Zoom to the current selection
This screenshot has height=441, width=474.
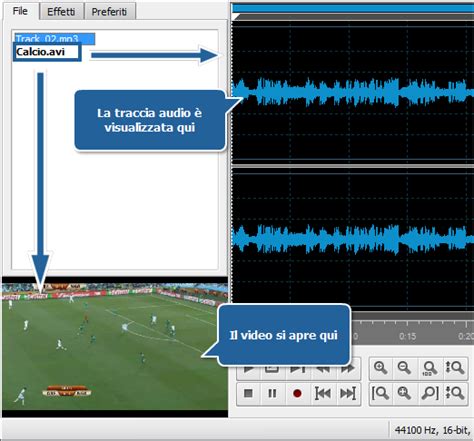(x=405, y=394)
